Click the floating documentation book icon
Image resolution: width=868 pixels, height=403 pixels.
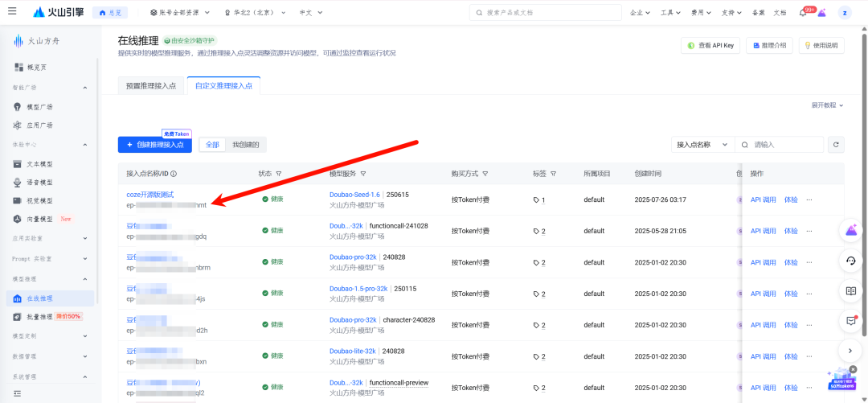(851, 290)
